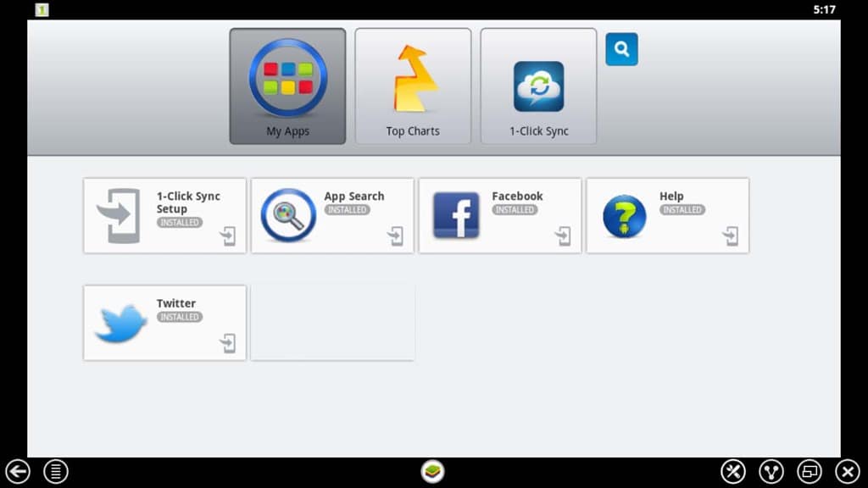Click the open arrow on Twitter card
Screen dimensions: 868x488
228,344
